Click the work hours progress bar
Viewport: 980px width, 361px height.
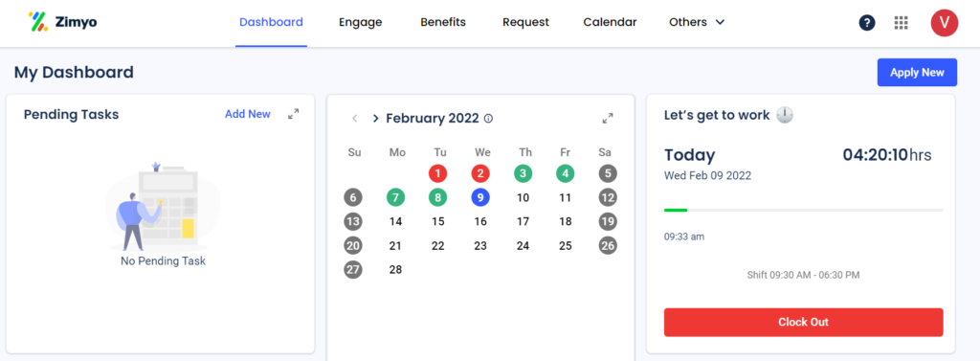click(803, 211)
